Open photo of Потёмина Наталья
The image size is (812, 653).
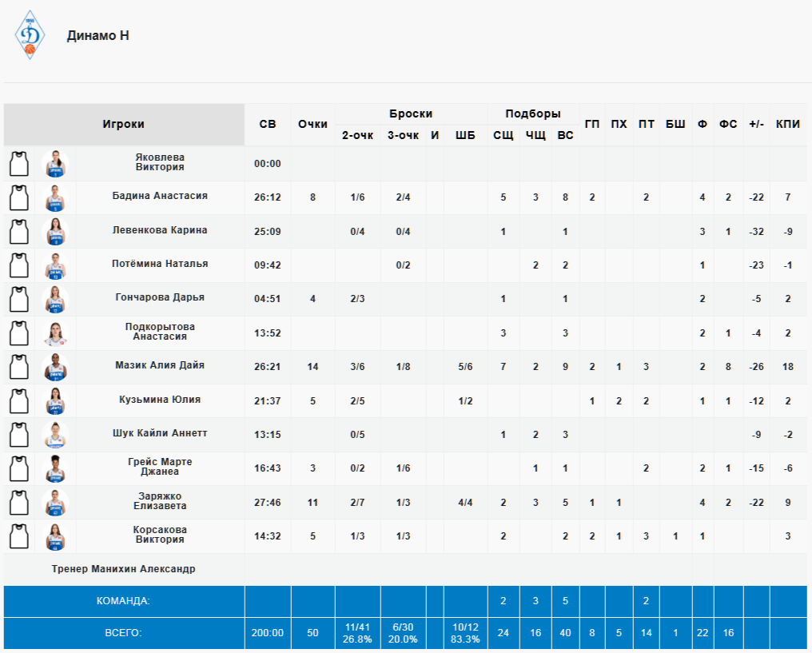(55, 265)
